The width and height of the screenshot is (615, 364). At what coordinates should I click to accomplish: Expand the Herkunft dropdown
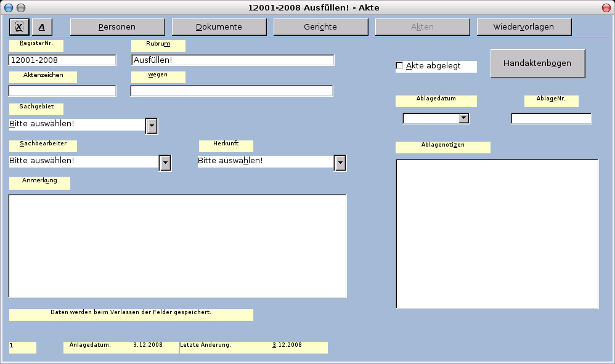(340, 162)
